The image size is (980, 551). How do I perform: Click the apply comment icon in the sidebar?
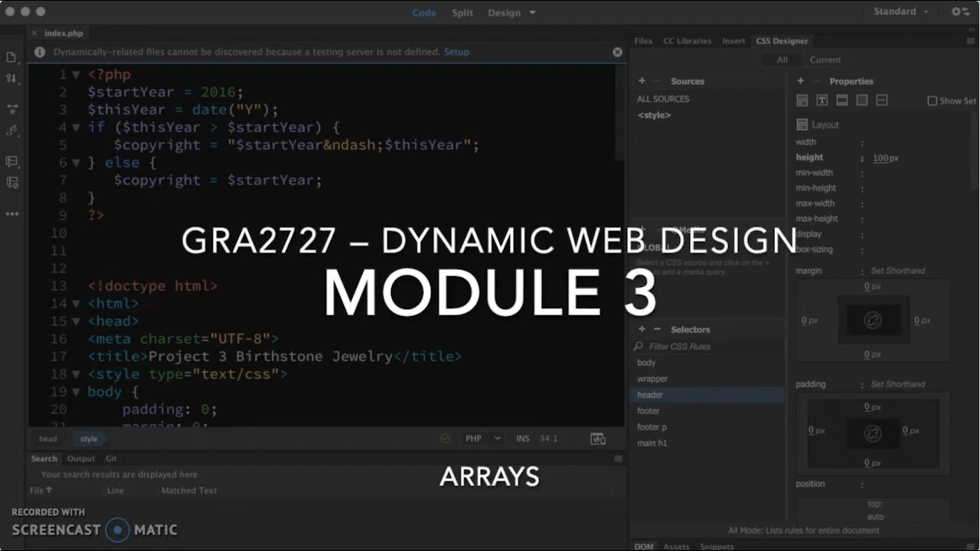click(x=11, y=161)
